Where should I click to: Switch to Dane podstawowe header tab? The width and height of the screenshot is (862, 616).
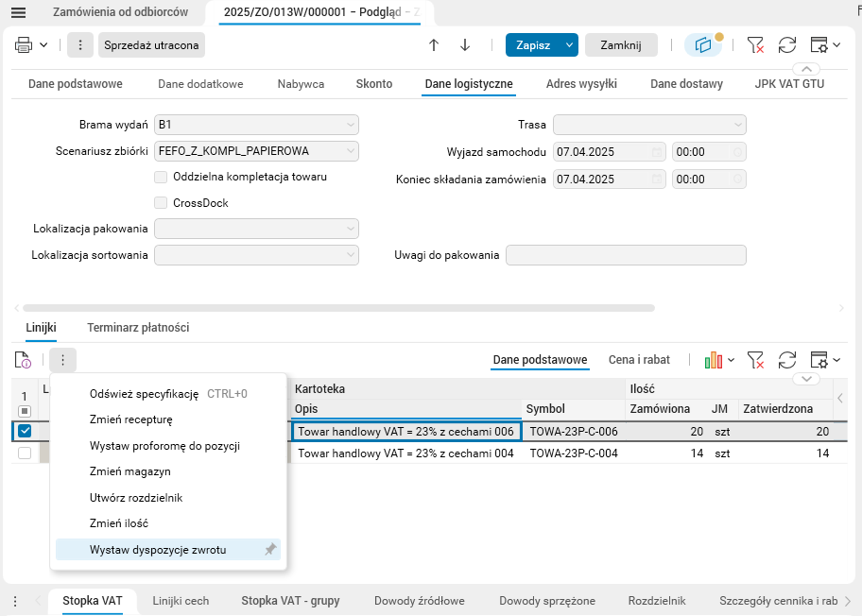(76, 84)
